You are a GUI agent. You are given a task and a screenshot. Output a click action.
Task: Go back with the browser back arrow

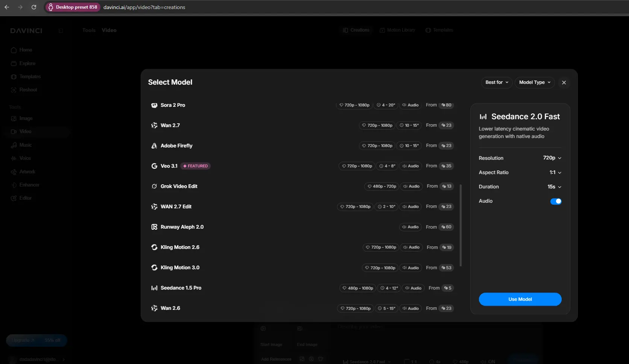point(7,7)
